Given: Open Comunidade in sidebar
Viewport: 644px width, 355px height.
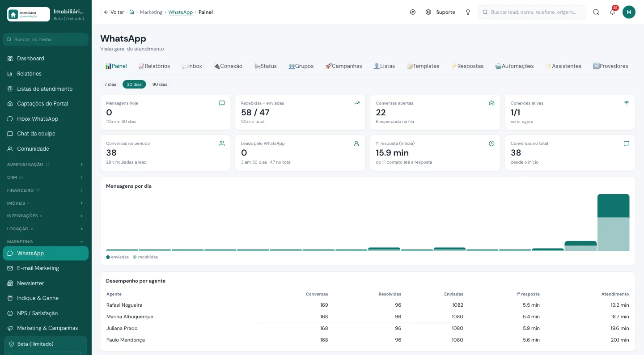Looking at the screenshot, I should tap(46, 149).
